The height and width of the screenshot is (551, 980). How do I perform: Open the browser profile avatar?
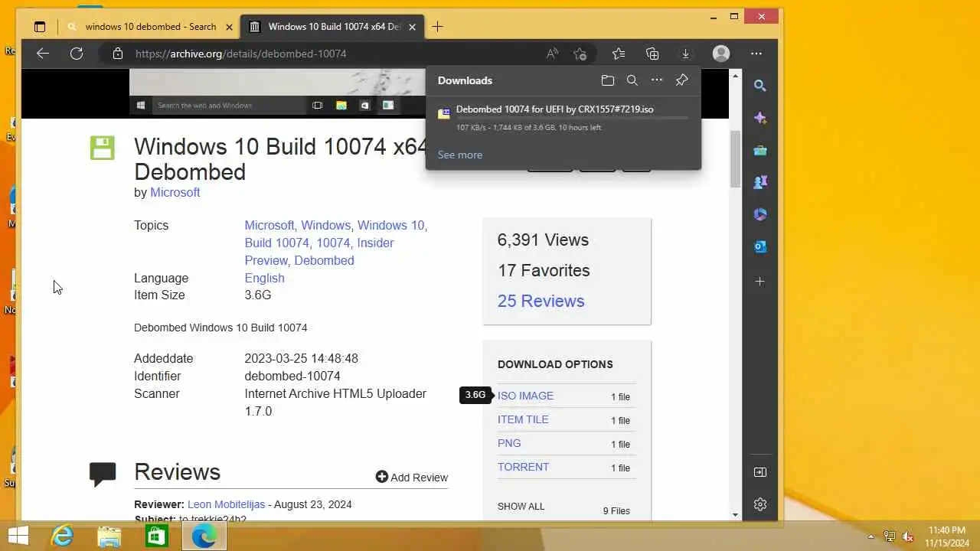721,54
